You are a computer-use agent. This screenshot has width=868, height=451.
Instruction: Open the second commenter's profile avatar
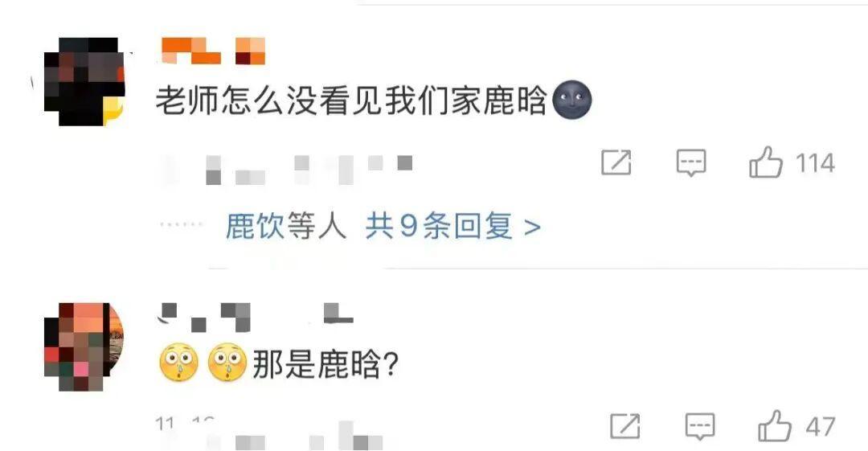[84, 346]
